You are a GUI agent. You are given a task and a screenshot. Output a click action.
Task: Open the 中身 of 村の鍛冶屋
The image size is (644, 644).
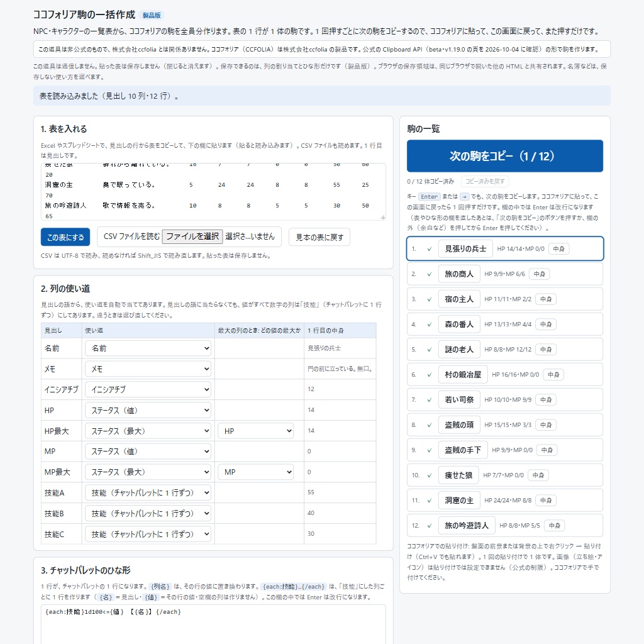coord(553,375)
